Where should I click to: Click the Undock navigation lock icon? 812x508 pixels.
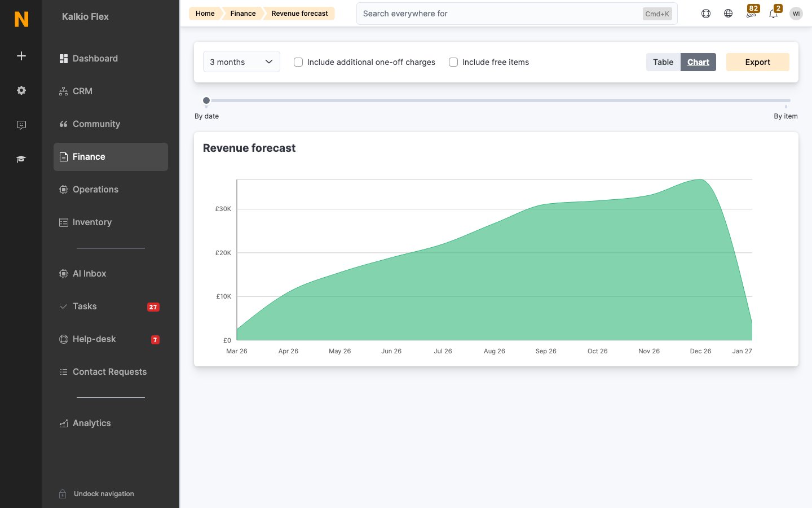click(x=63, y=494)
